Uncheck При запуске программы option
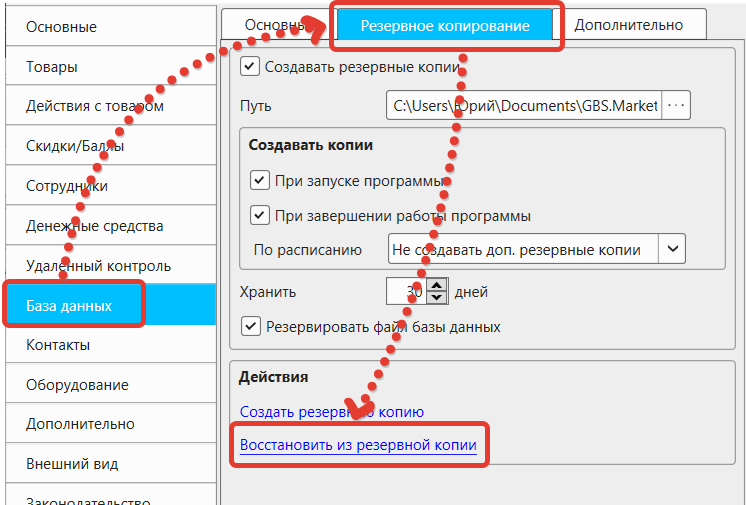Image resolution: width=746 pixels, height=505 pixels. click(x=259, y=181)
